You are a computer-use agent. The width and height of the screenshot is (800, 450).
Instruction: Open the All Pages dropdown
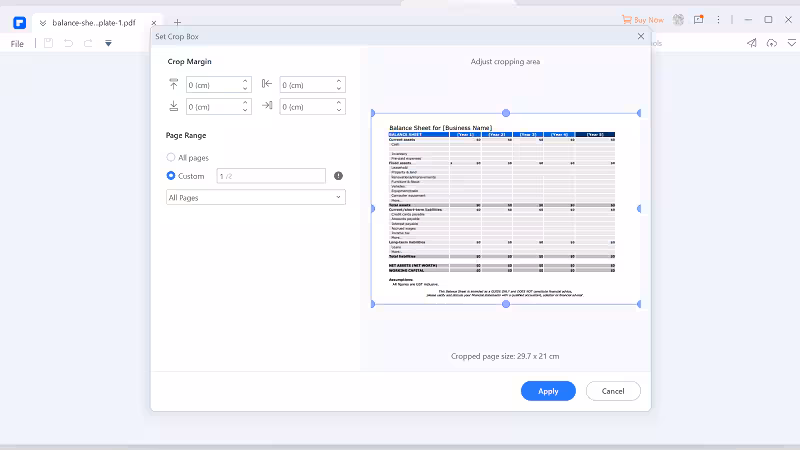pyautogui.click(x=256, y=197)
